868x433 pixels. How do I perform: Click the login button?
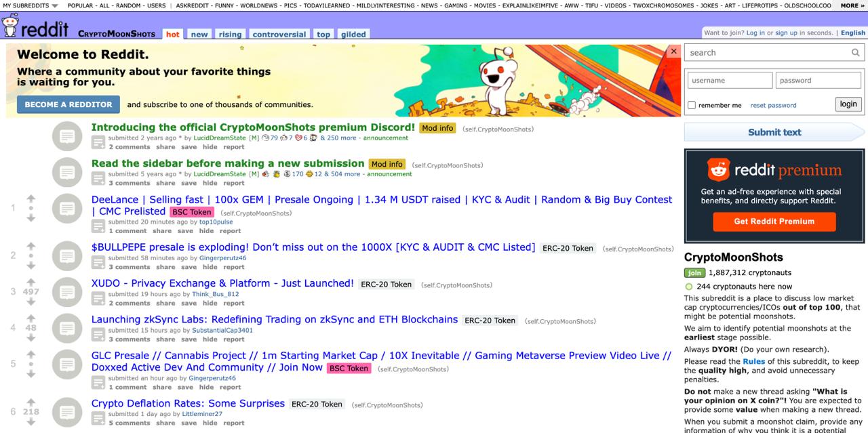point(848,104)
